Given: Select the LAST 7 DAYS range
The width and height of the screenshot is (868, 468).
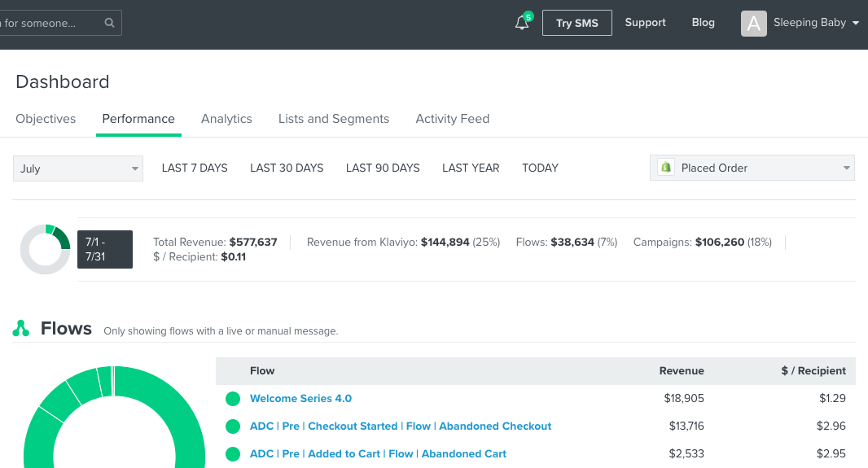Looking at the screenshot, I should [x=195, y=168].
